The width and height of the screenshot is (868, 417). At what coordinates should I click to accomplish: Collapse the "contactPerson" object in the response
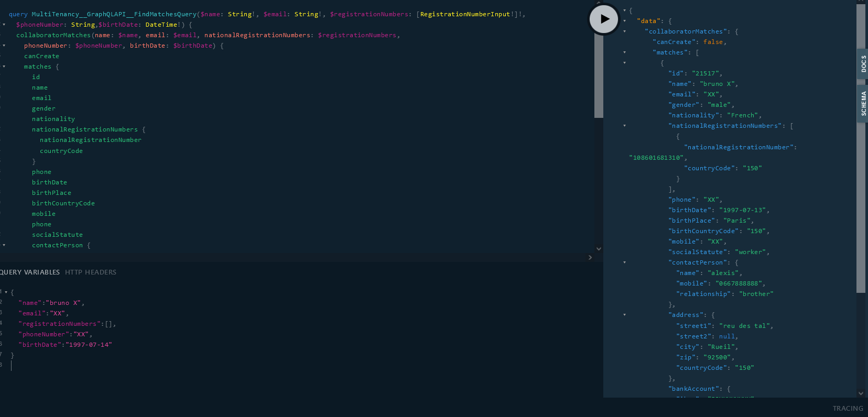624,262
